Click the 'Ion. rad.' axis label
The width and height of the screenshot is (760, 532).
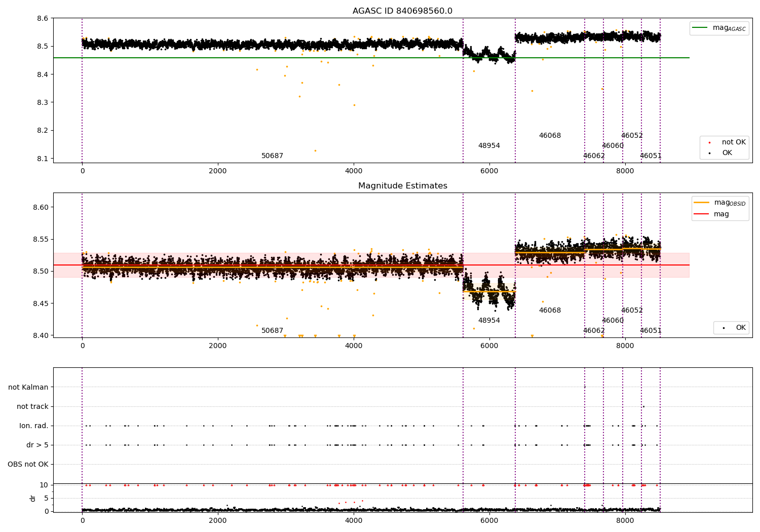coord(34,426)
